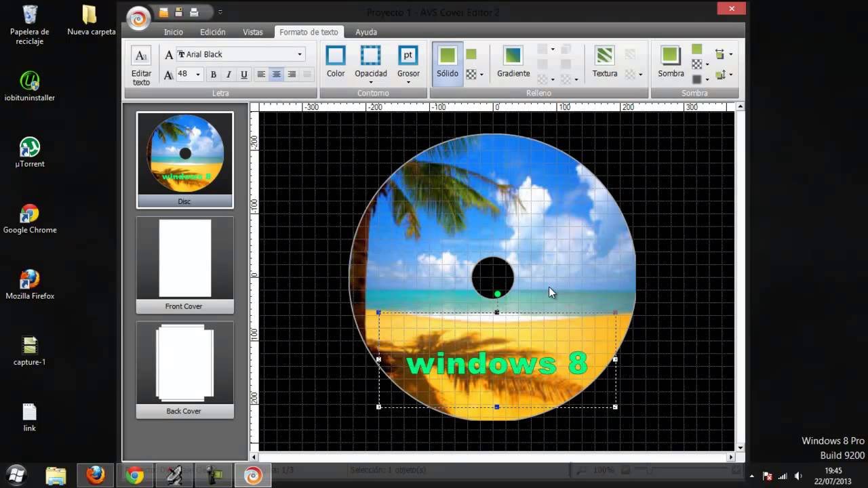
Task: Click the vertical scrollbar up arrow
Action: coord(740,106)
